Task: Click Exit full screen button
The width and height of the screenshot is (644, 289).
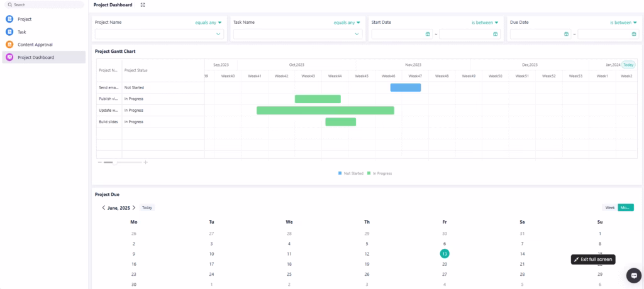Action: tap(592, 259)
